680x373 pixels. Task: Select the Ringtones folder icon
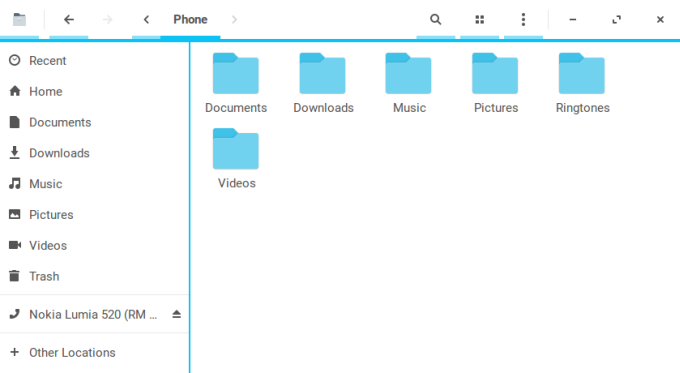tap(582, 73)
